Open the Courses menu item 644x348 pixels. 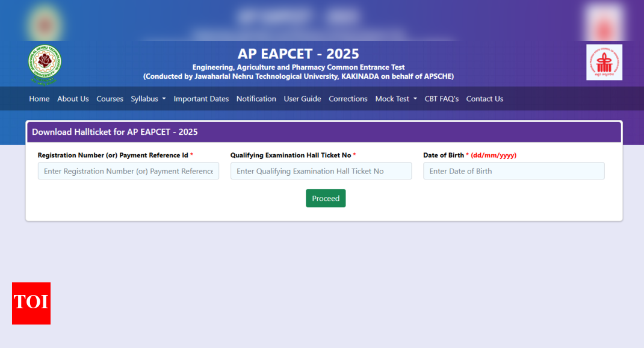(x=110, y=99)
